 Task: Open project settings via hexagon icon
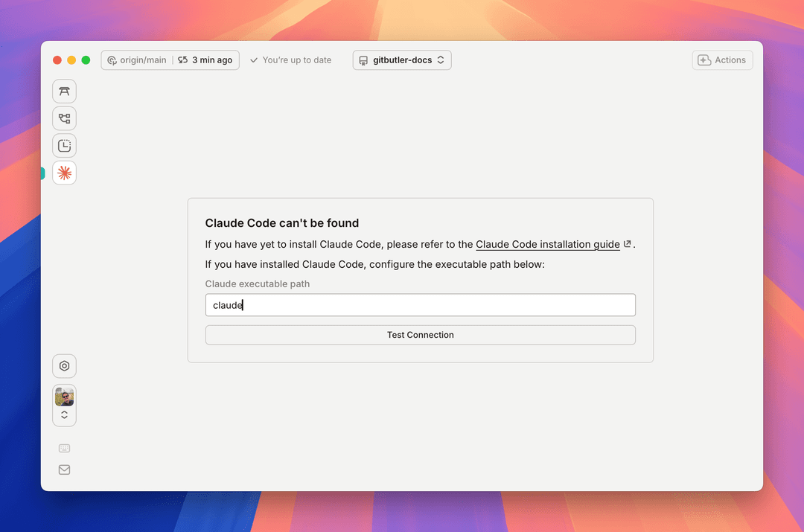click(x=64, y=366)
